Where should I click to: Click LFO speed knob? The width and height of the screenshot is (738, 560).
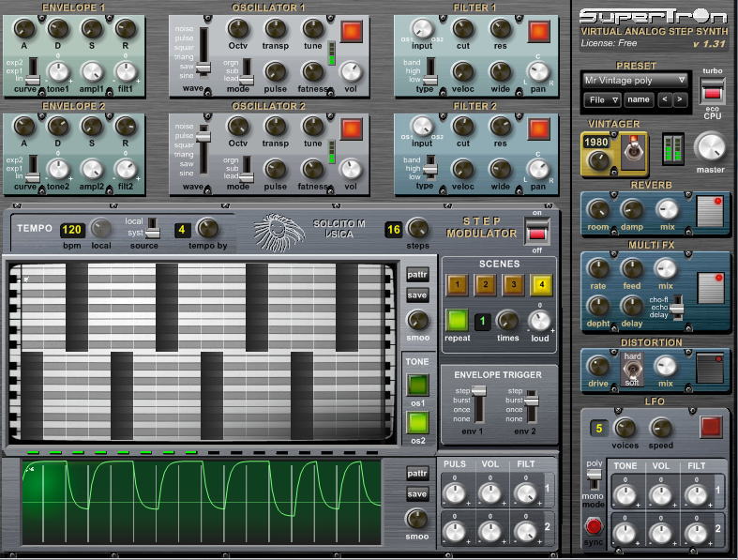pos(661,428)
